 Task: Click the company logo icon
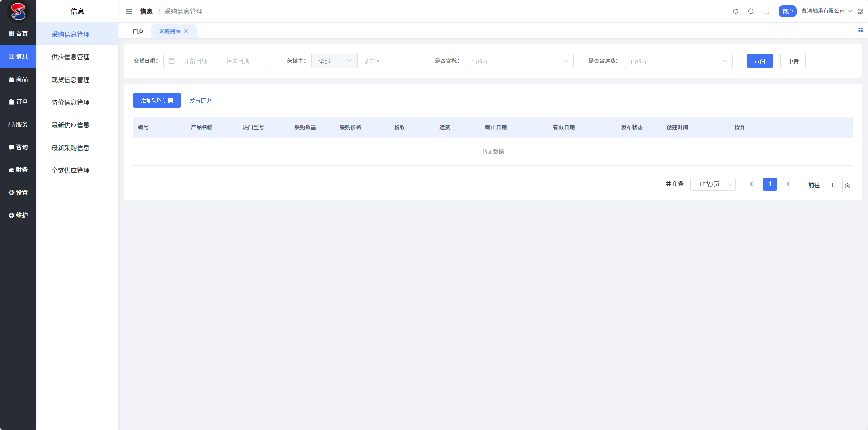[x=18, y=11]
